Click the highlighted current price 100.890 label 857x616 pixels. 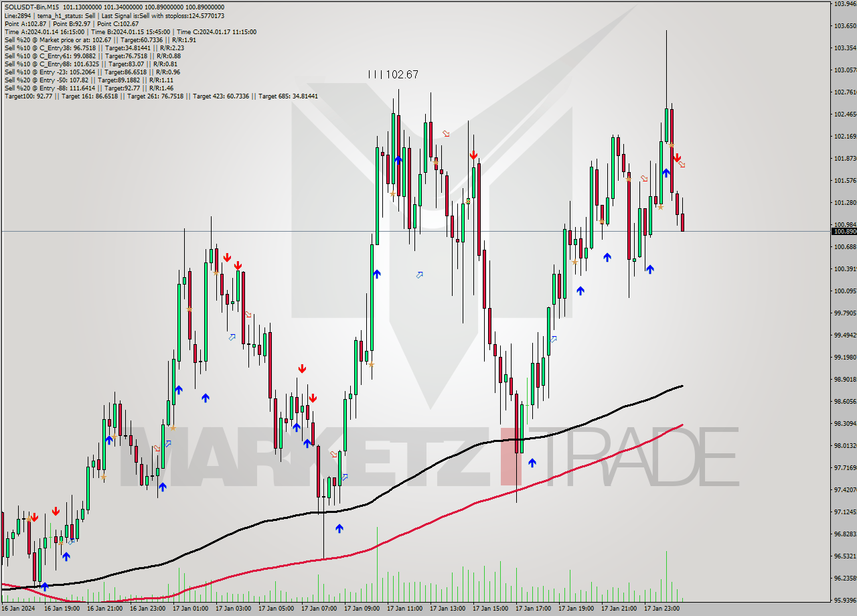point(844,231)
